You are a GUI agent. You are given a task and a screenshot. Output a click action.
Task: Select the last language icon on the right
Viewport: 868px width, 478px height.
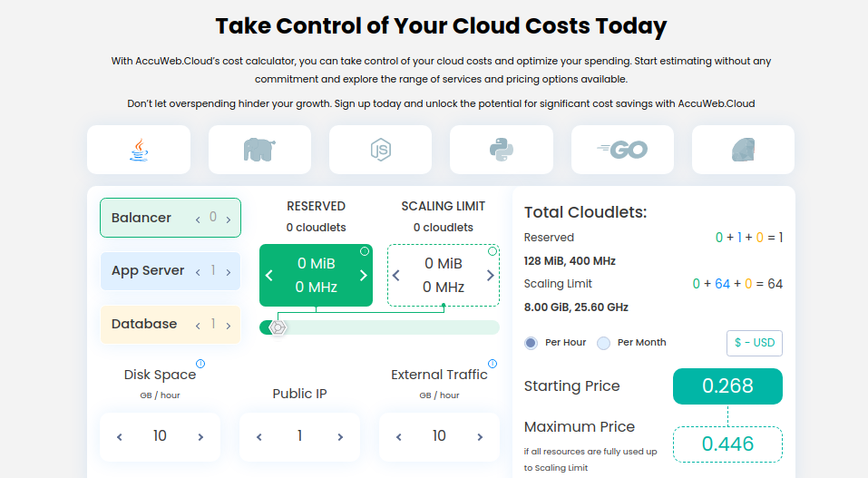coord(743,150)
